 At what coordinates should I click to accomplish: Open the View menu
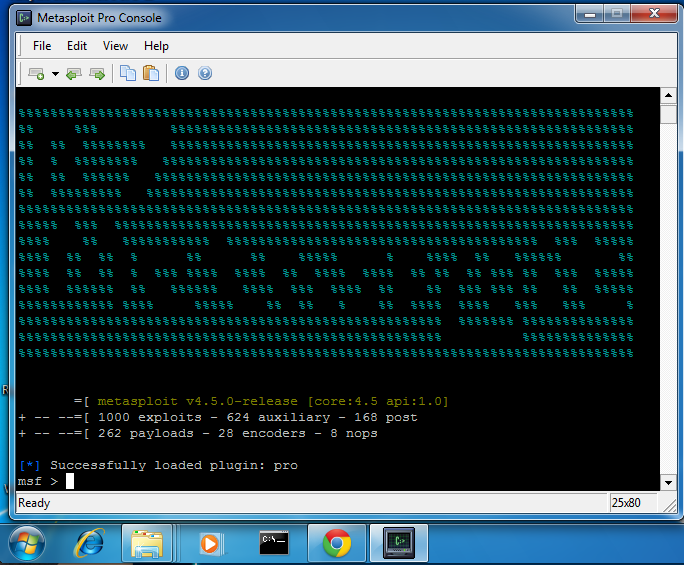pyautogui.click(x=115, y=46)
